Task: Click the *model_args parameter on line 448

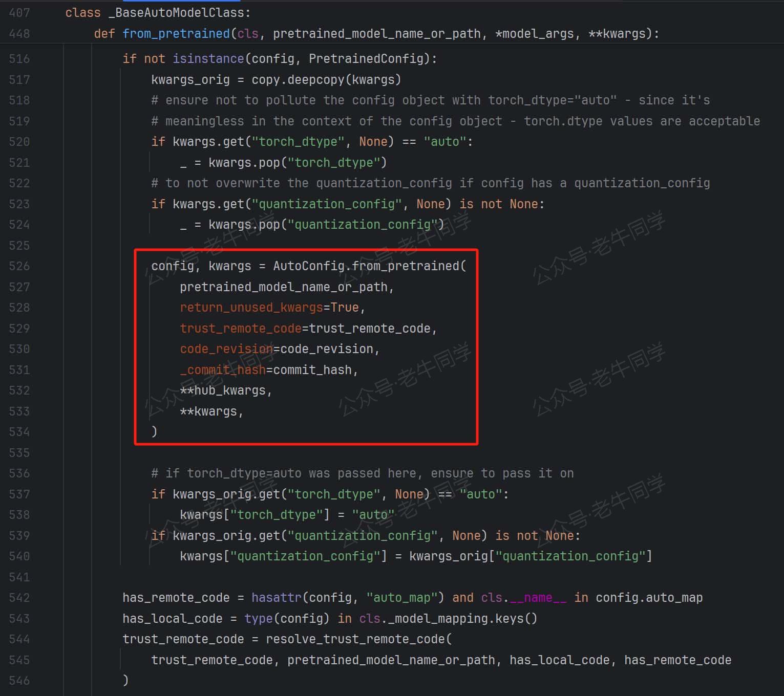Action: pyautogui.click(x=534, y=34)
